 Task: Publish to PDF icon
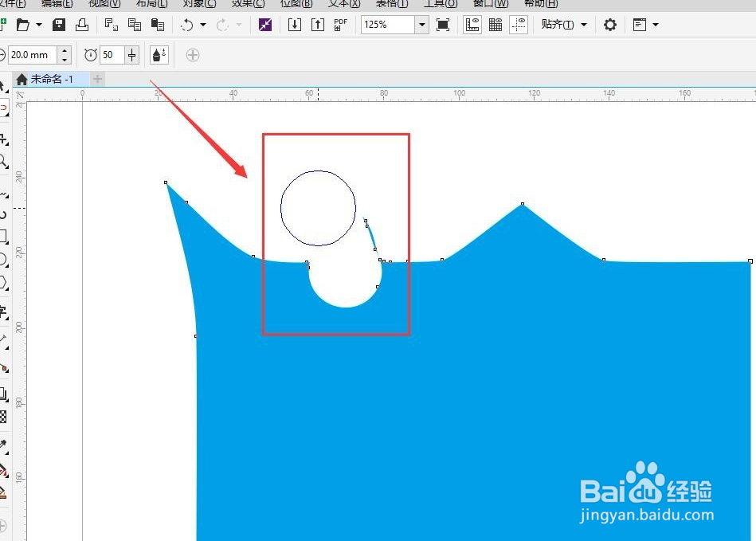tap(340, 25)
